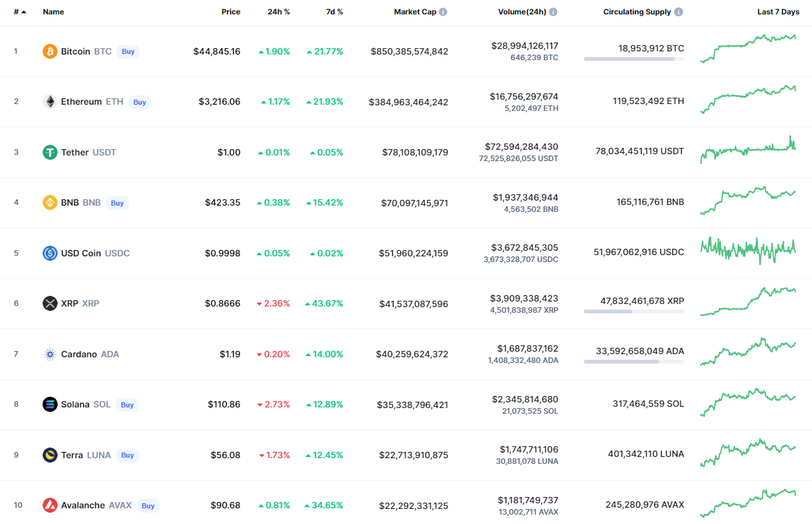Open Bitcoin 7-day sparkline chart
This screenshot has width=812, height=524.
[748, 49]
